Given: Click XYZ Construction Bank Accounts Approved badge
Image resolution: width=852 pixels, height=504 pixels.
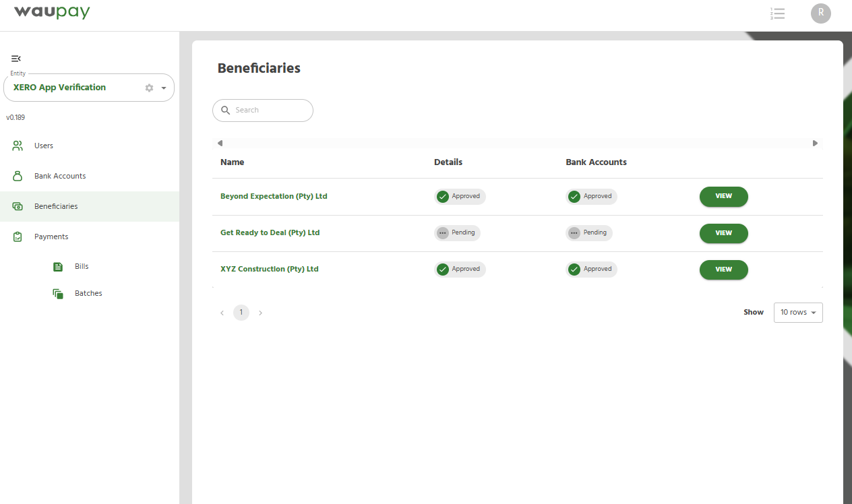Looking at the screenshot, I should tap(591, 270).
